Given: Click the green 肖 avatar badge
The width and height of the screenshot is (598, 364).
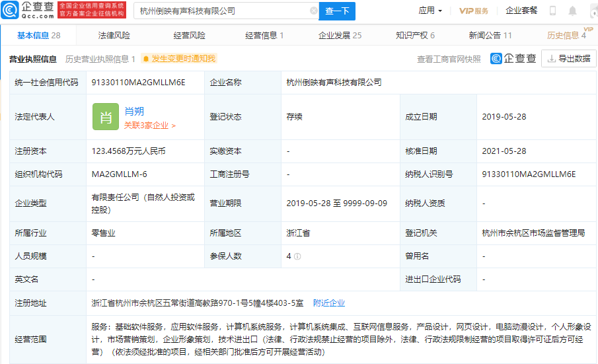Looking at the screenshot, I should pyautogui.click(x=106, y=117).
